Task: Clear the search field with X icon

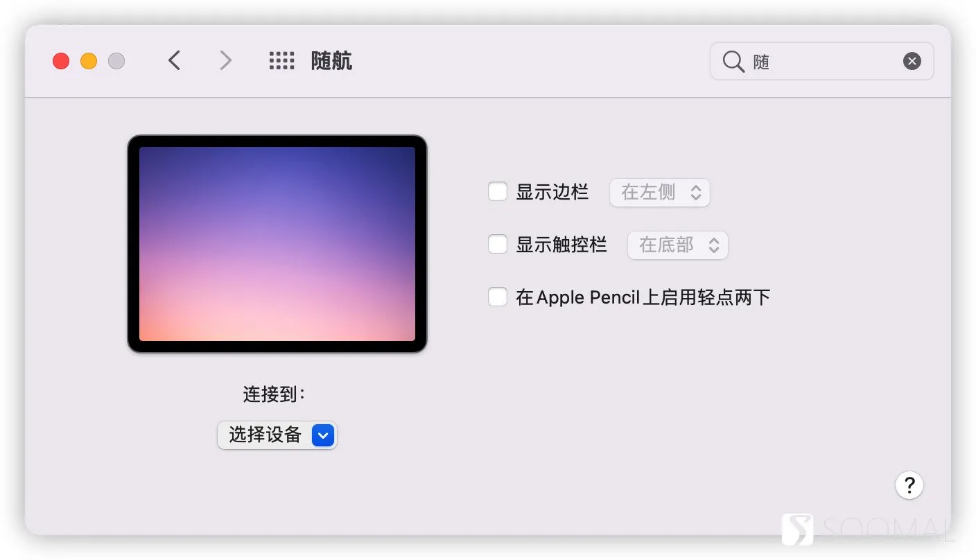Action: (912, 62)
